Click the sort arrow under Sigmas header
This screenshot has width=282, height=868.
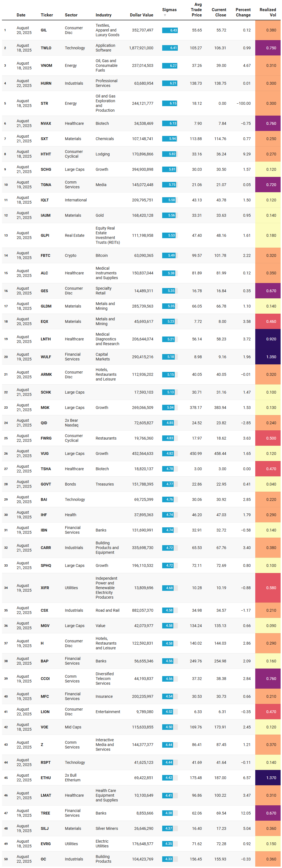click(165, 15)
